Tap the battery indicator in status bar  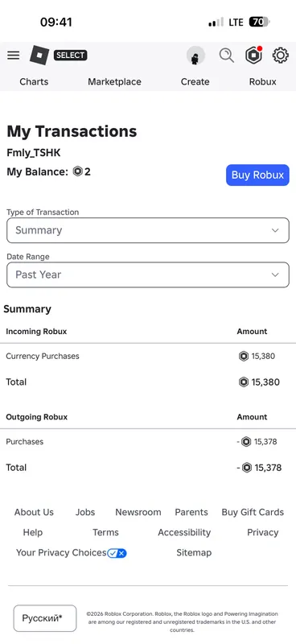pyautogui.click(x=260, y=22)
